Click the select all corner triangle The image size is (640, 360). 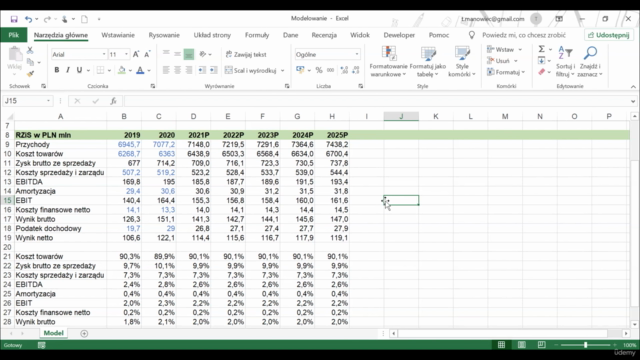point(9,117)
